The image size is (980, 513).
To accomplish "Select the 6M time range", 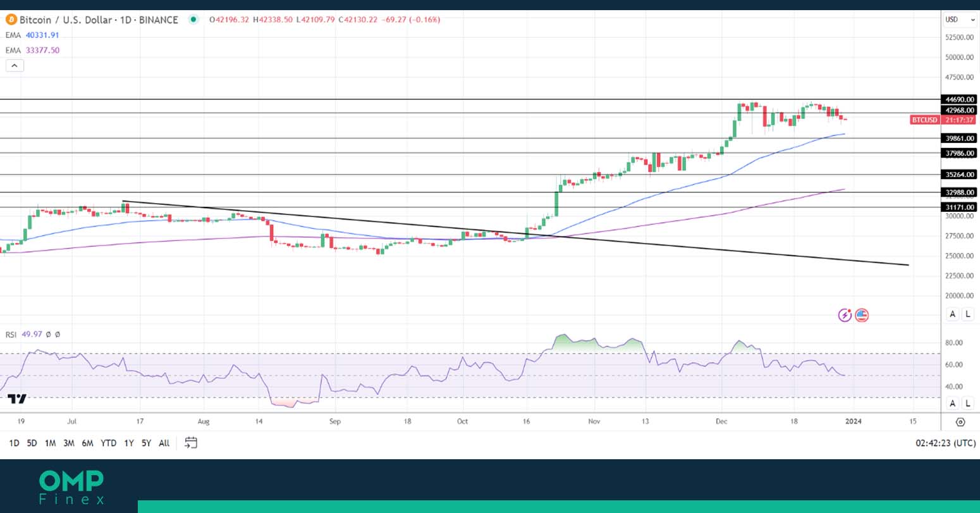I will 88,443.
